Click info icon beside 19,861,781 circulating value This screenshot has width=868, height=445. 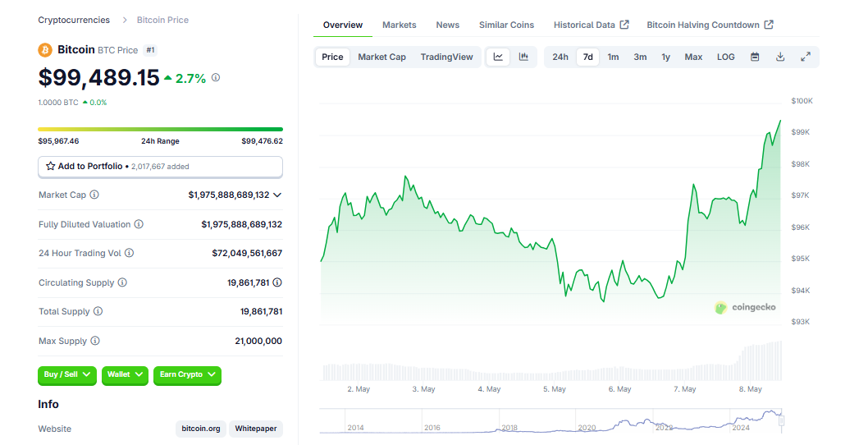click(277, 282)
